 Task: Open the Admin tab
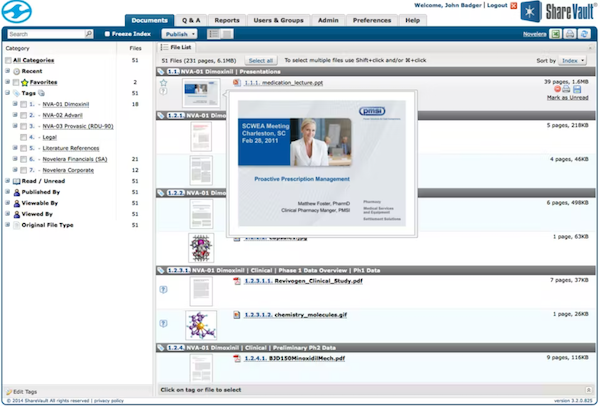[328, 20]
